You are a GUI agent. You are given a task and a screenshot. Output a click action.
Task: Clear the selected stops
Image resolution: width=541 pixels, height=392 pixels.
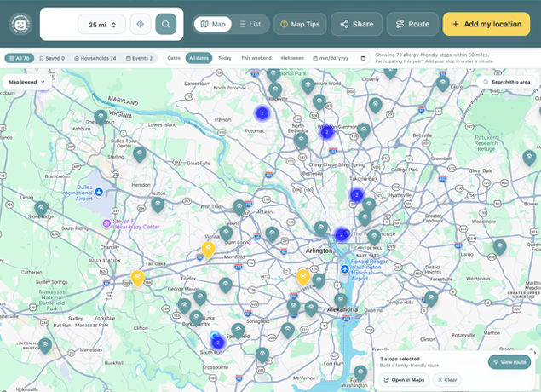point(447,379)
